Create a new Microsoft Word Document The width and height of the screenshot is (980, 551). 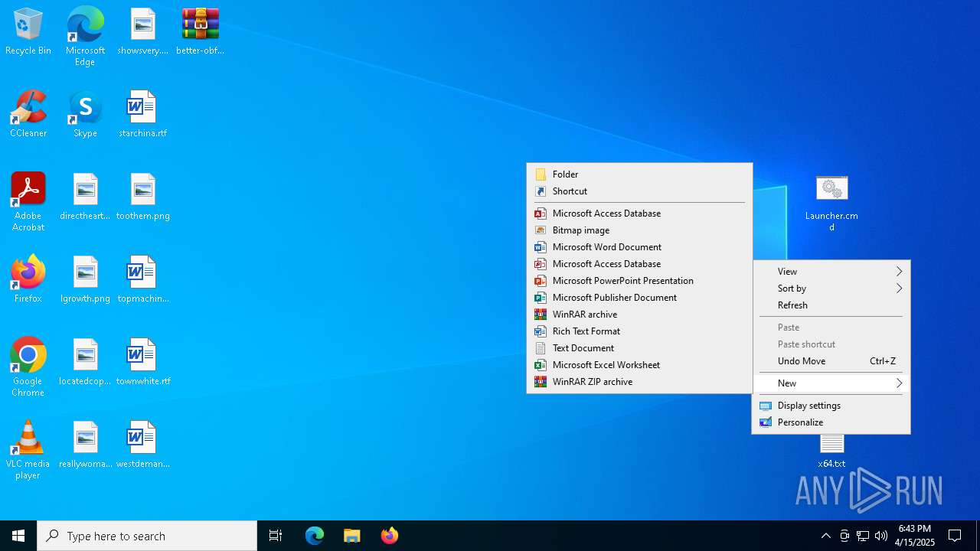pyautogui.click(x=639, y=247)
